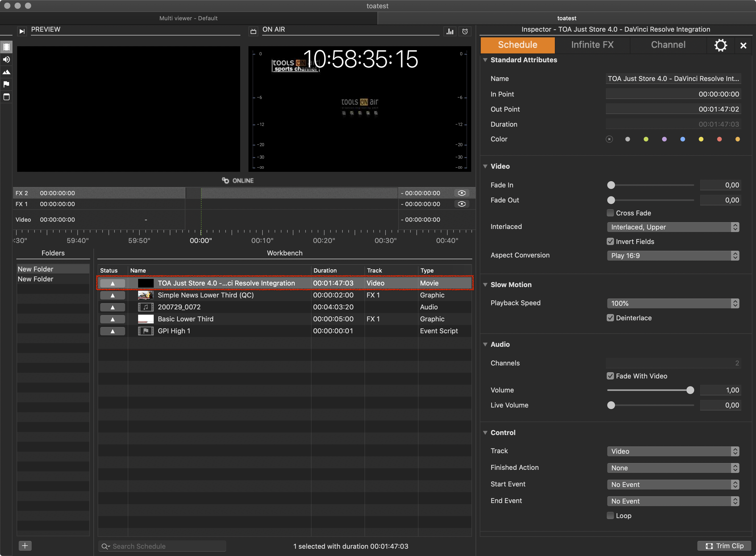Toggle FX 2 track visibility eye
The height and width of the screenshot is (556, 756).
click(462, 193)
